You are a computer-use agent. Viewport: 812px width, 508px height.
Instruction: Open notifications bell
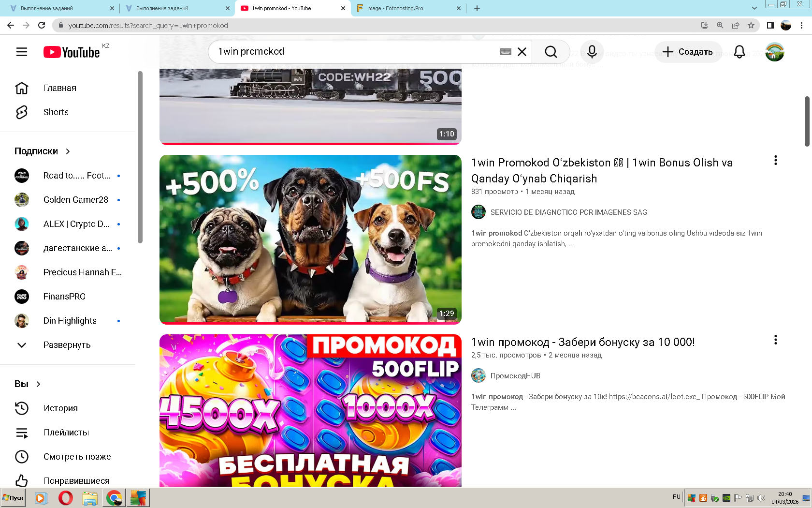[739, 52]
